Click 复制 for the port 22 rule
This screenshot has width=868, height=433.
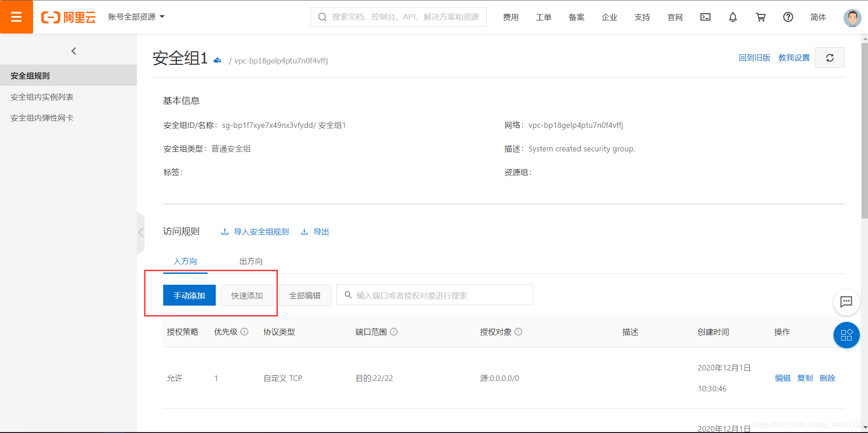[x=805, y=378]
